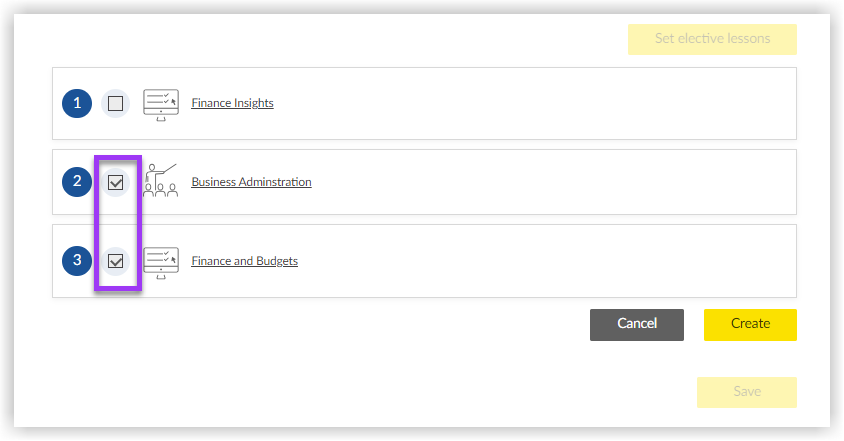Cancel the lesson selection

click(x=637, y=325)
